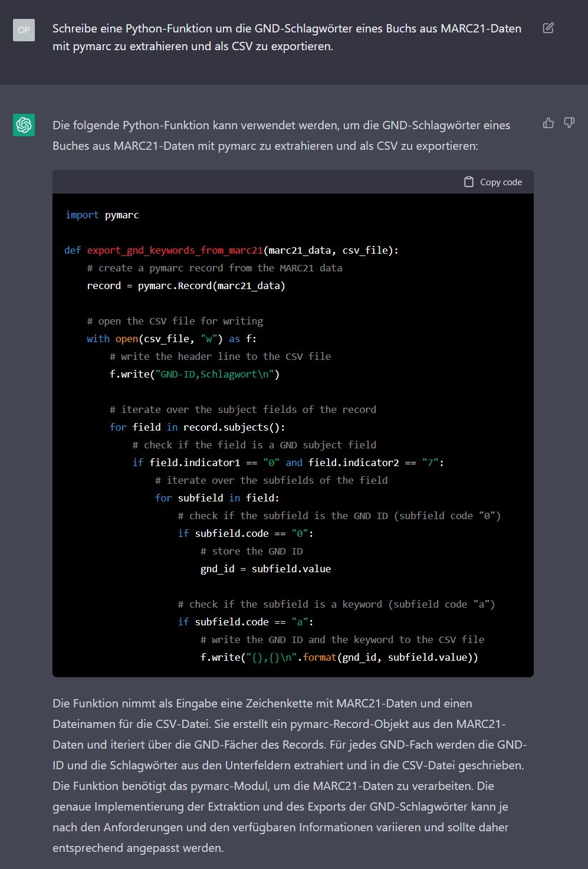Click the "for subfield in field:" line
This screenshot has width=588, height=869.
tap(217, 498)
